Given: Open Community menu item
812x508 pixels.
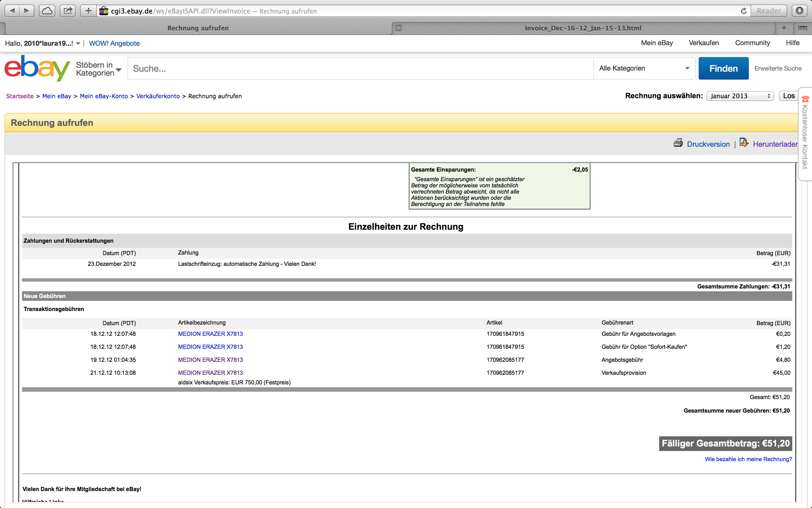Looking at the screenshot, I should pos(752,43).
